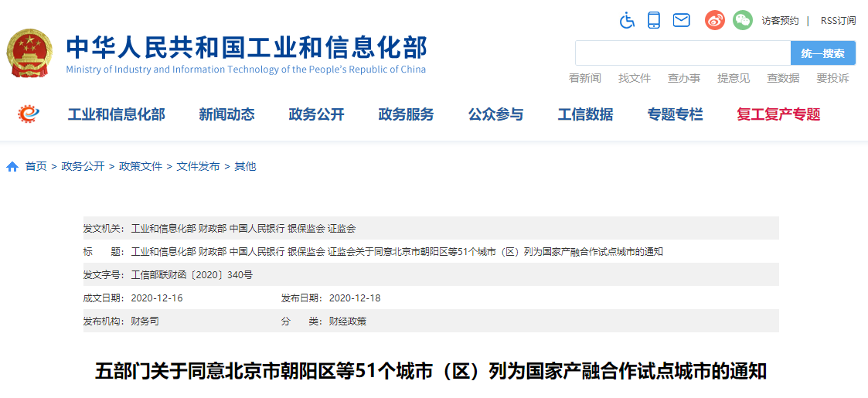This screenshot has width=868, height=398.
Task: Click issuing agencies text 工业和信息化部 财政部 中国人民银行
Action: click(x=208, y=228)
